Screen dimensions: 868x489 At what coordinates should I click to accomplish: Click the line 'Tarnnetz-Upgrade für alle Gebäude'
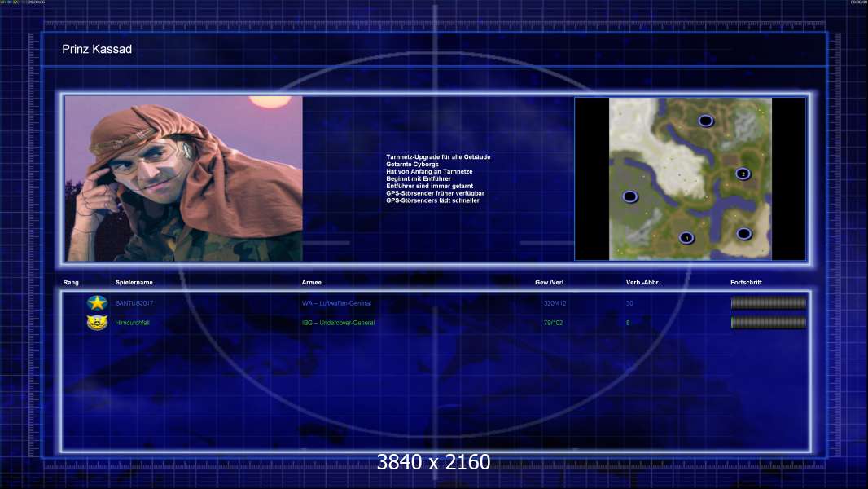(x=438, y=157)
